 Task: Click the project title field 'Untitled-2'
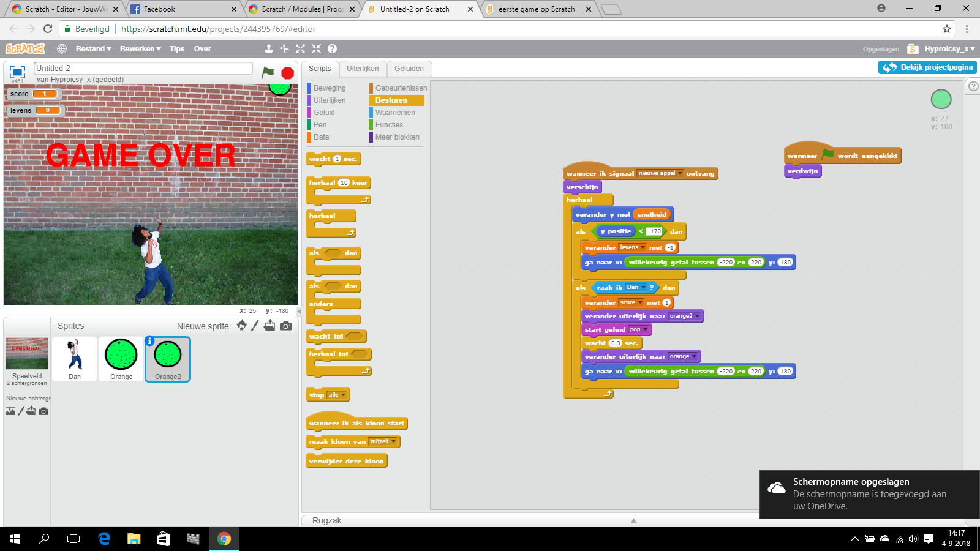tap(143, 68)
